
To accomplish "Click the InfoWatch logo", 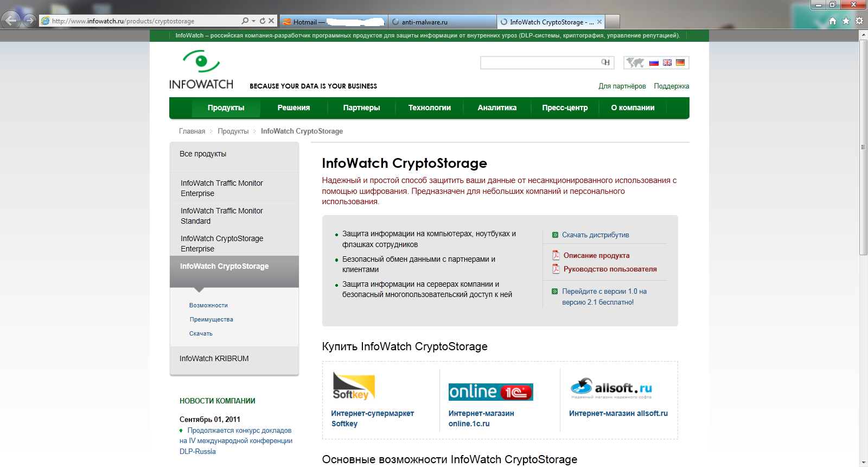I will pos(201,70).
